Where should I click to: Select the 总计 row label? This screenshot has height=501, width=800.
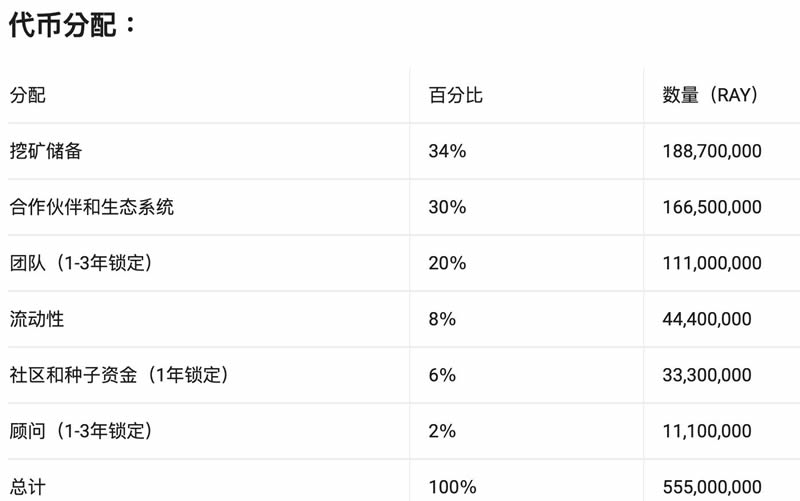click(28, 487)
